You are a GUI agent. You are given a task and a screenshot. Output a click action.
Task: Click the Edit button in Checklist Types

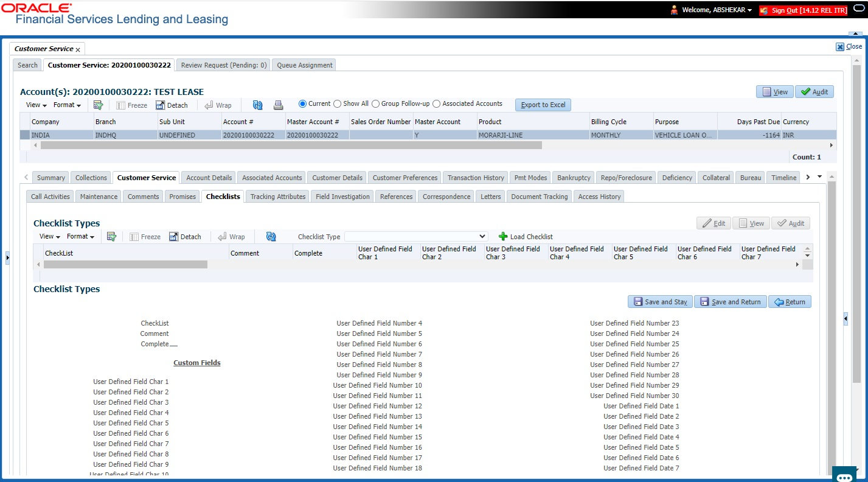[713, 223]
